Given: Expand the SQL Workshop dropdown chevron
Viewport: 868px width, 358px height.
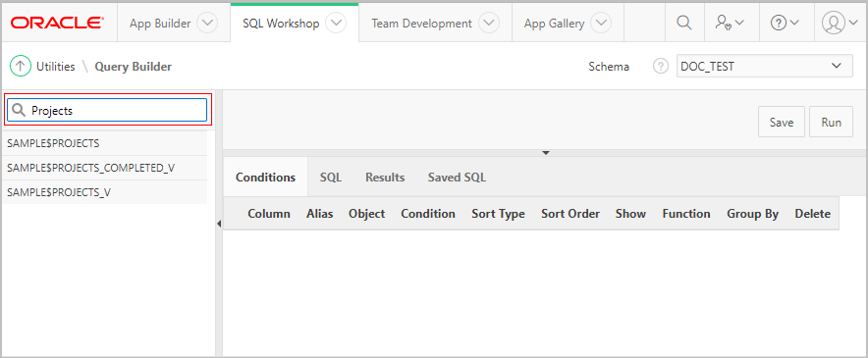Looking at the screenshot, I should pos(336,24).
